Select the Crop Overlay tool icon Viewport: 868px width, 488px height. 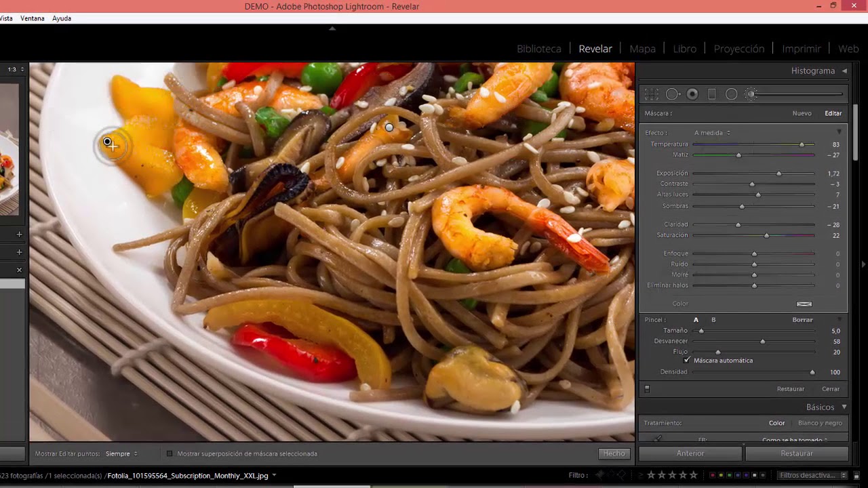click(x=652, y=94)
